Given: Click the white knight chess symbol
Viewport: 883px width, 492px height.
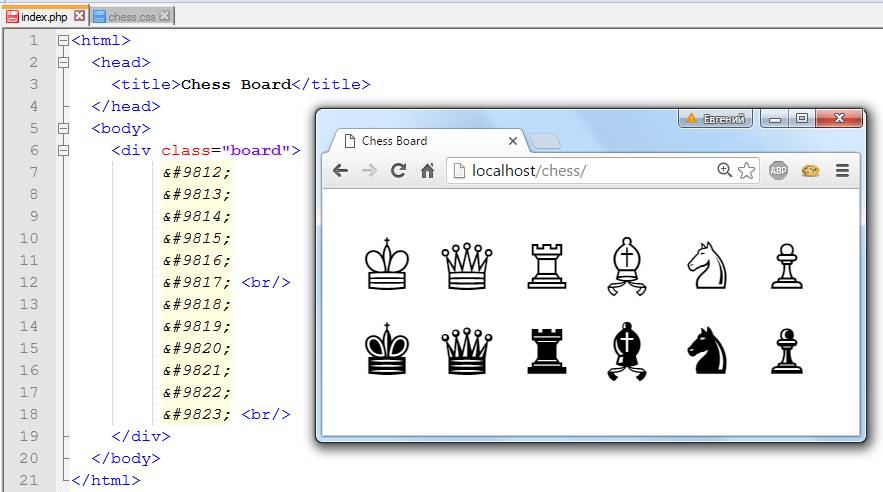Looking at the screenshot, I should coord(708,265).
